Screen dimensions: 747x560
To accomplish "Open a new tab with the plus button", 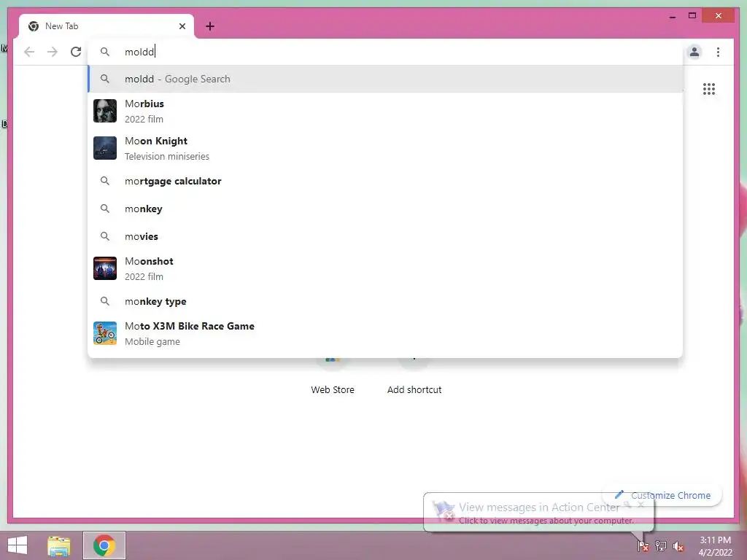I will [x=210, y=26].
